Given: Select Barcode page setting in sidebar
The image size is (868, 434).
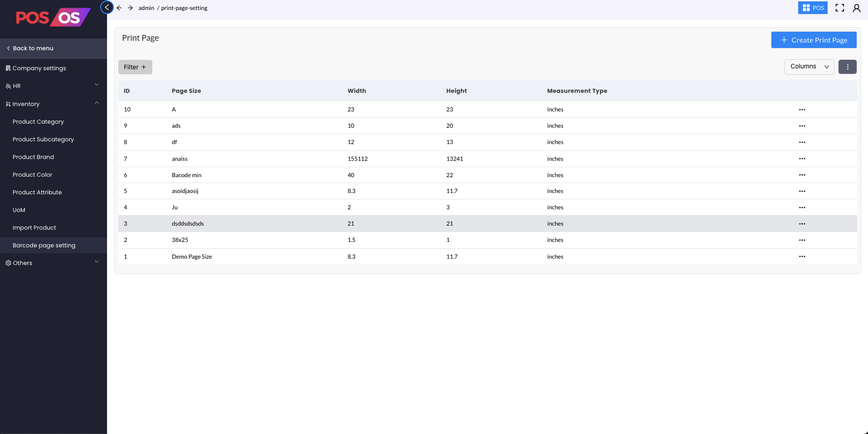Looking at the screenshot, I should 44,245.
